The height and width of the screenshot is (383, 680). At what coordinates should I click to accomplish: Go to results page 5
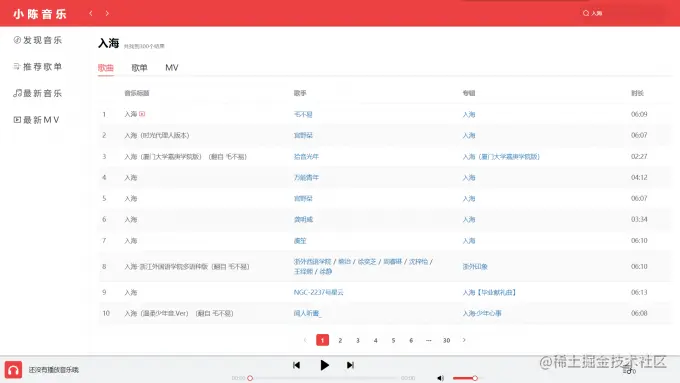coord(393,340)
